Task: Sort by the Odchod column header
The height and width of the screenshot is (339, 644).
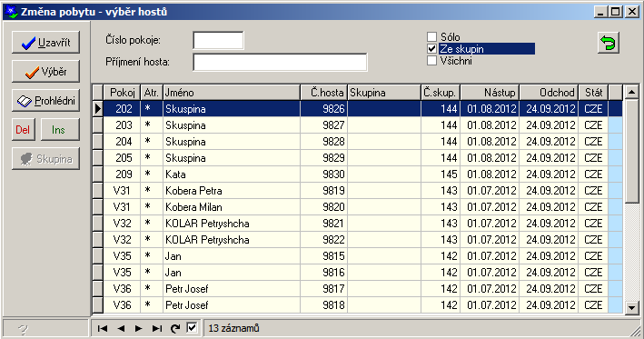Action: tap(550, 93)
